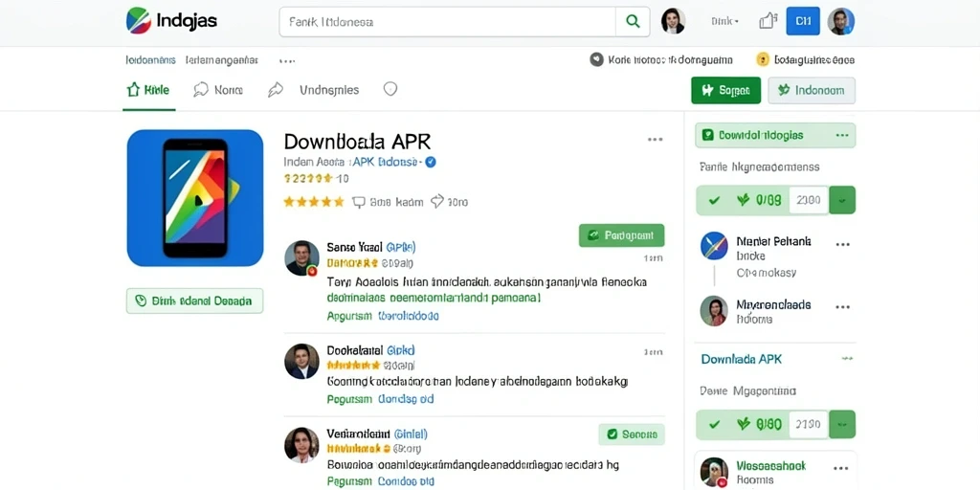
Task: Expand the green dropdown arrow beside 2300
Action: [842, 200]
